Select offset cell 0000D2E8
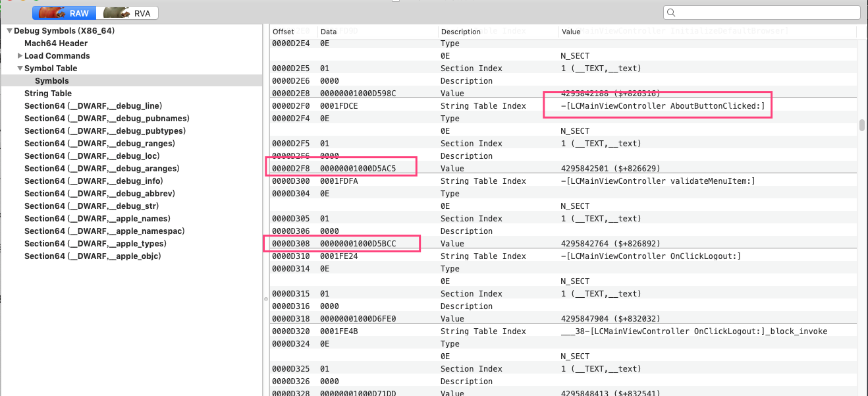868x396 pixels. [290, 94]
